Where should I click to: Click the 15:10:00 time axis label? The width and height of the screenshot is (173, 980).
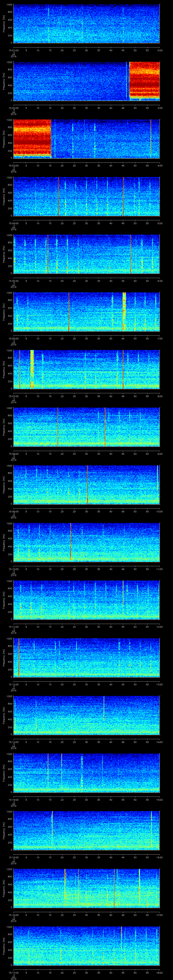pos(13,569)
